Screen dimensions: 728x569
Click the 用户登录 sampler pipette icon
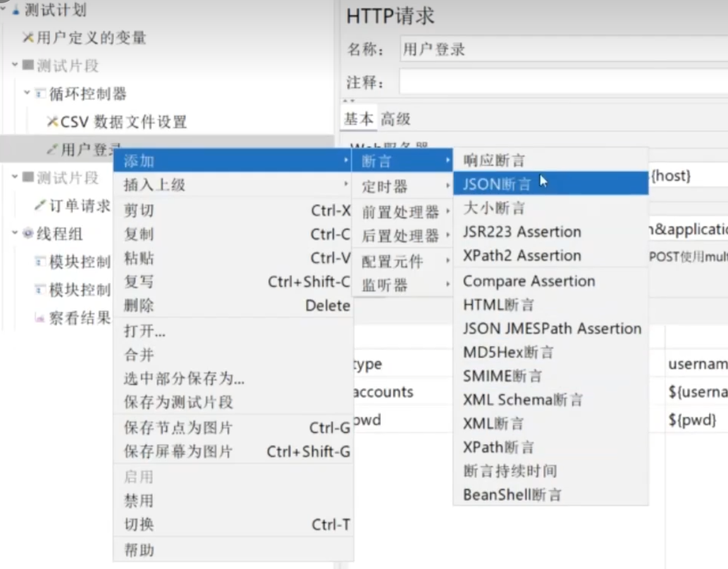pos(52,149)
